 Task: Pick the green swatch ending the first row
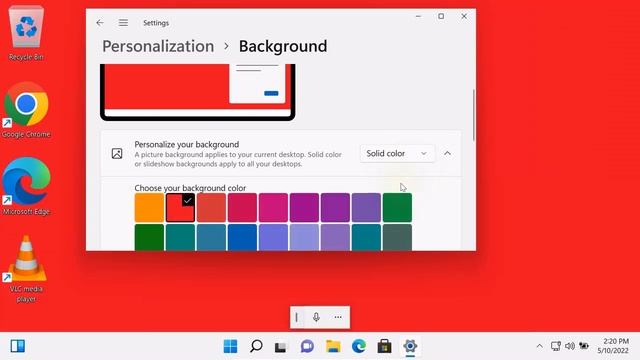(x=398, y=208)
